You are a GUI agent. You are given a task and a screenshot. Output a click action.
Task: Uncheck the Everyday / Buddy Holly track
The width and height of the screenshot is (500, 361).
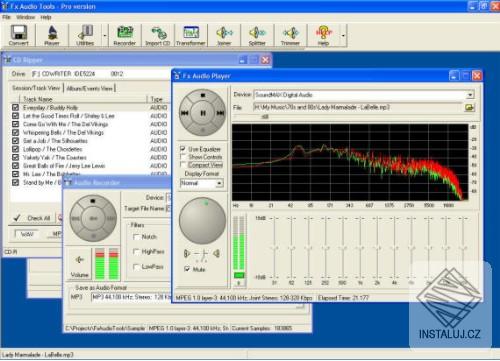tap(15, 108)
